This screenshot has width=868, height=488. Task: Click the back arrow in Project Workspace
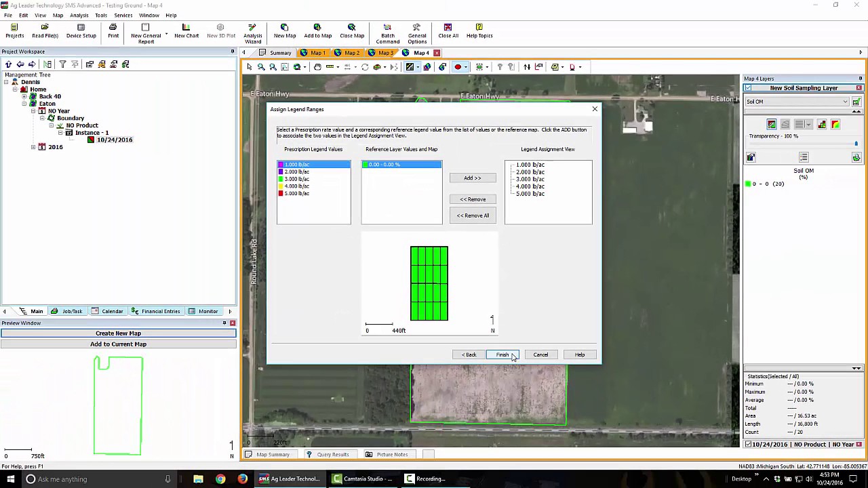pyautogui.click(x=20, y=64)
